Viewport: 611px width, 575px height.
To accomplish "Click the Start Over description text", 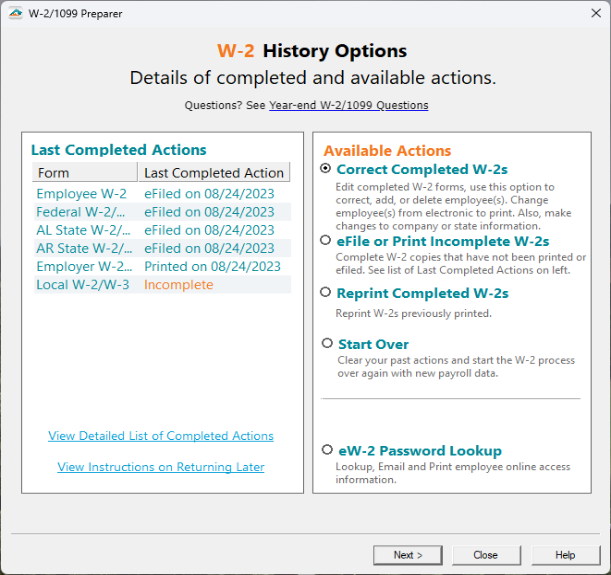I will pyautogui.click(x=456, y=367).
